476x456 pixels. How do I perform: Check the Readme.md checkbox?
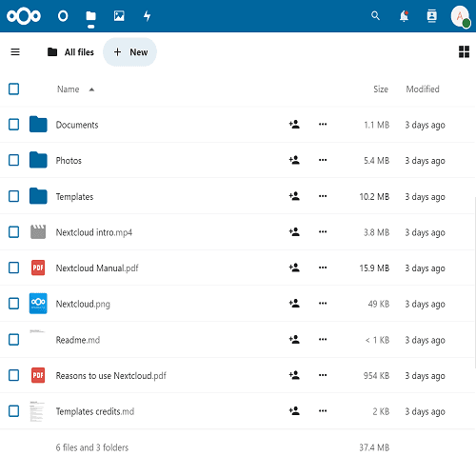click(13, 340)
